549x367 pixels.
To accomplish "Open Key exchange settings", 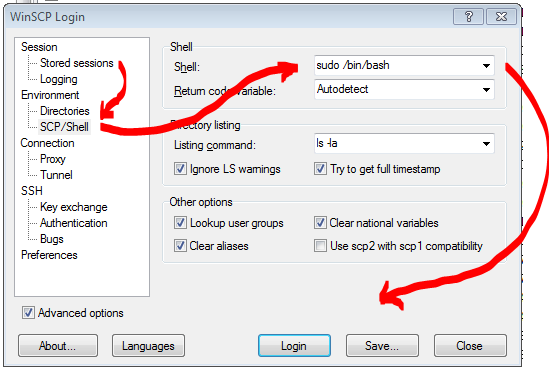I will click(x=74, y=207).
